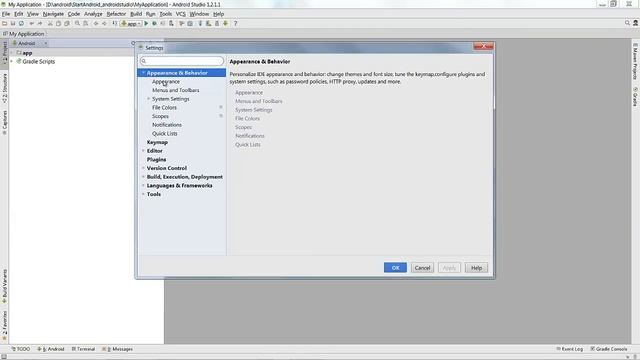Screen dimensions: 640x360
Task: Open the File menu
Action: coord(6,14)
